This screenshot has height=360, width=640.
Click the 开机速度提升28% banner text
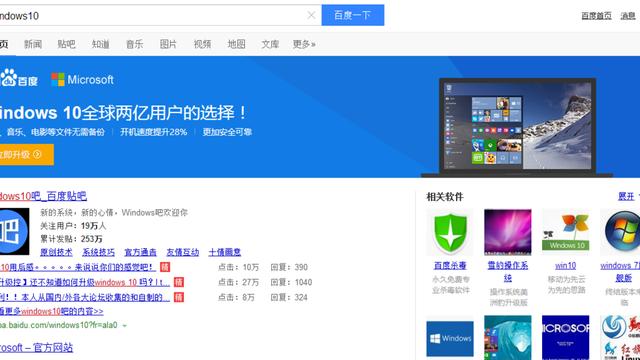pyautogui.click(x=153, y=132)
